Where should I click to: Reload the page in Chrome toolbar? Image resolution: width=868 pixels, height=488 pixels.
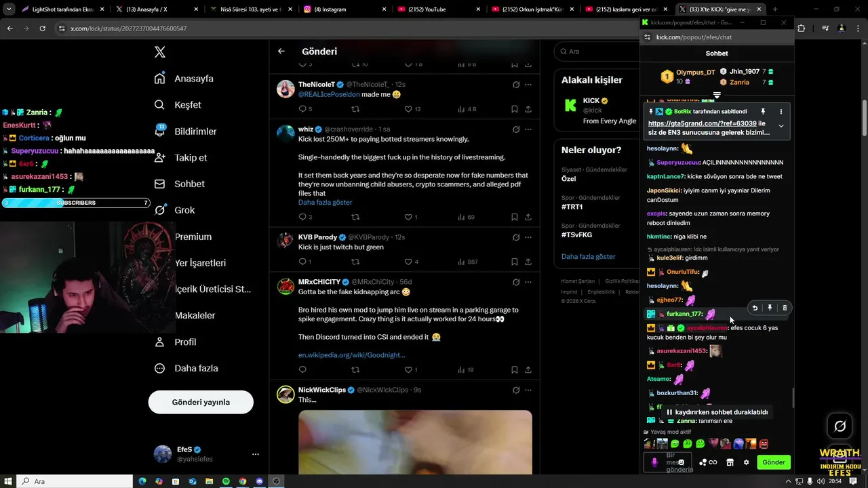coord(42,28)
